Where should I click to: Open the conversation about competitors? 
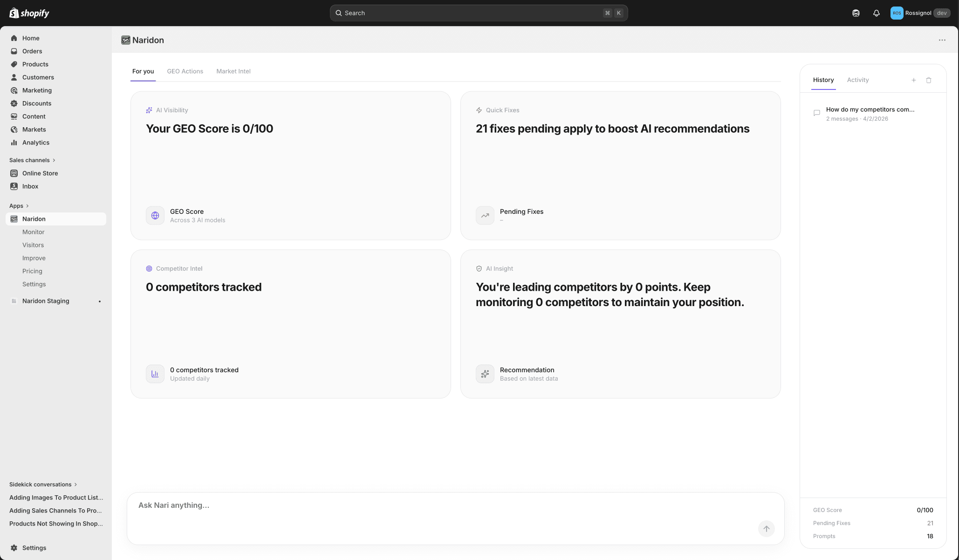[870, 113]
